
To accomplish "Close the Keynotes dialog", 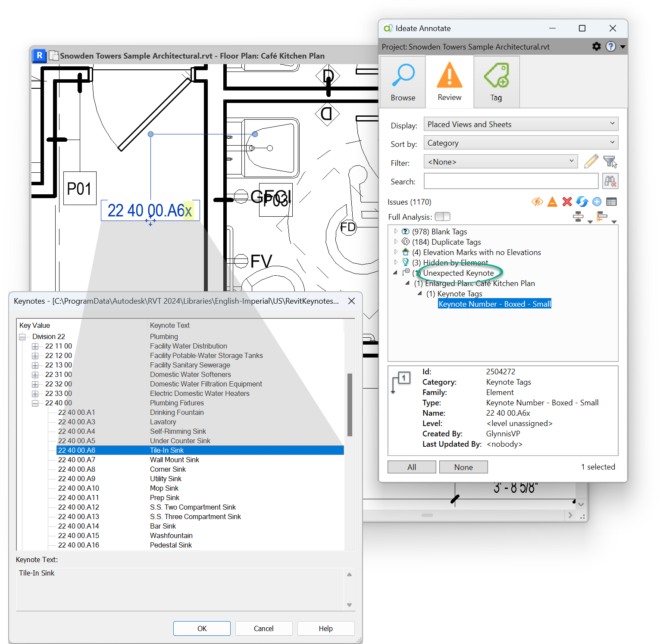I will [352, 301].
